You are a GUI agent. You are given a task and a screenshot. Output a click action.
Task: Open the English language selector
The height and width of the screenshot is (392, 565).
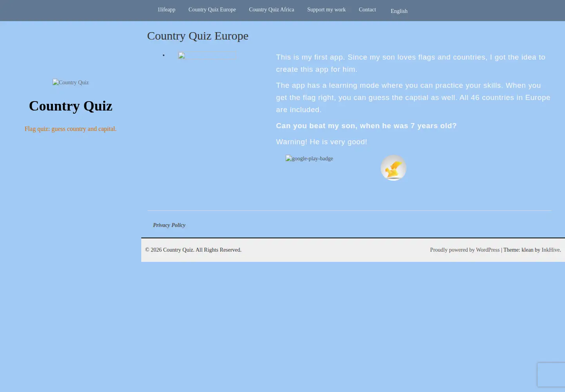click(x=399, y=11)
